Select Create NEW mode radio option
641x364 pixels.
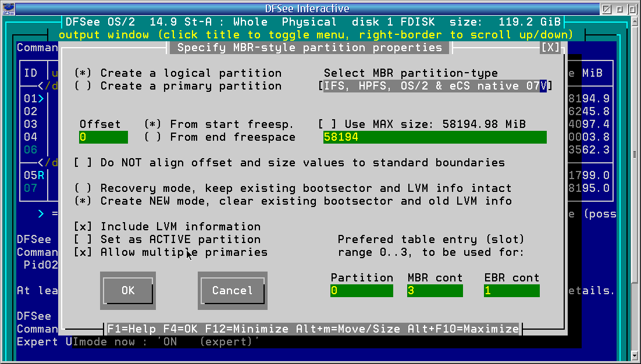point(293,201)
